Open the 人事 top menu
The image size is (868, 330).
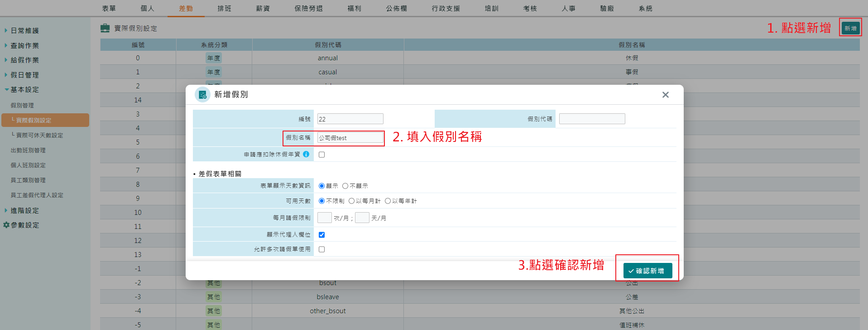569,8
